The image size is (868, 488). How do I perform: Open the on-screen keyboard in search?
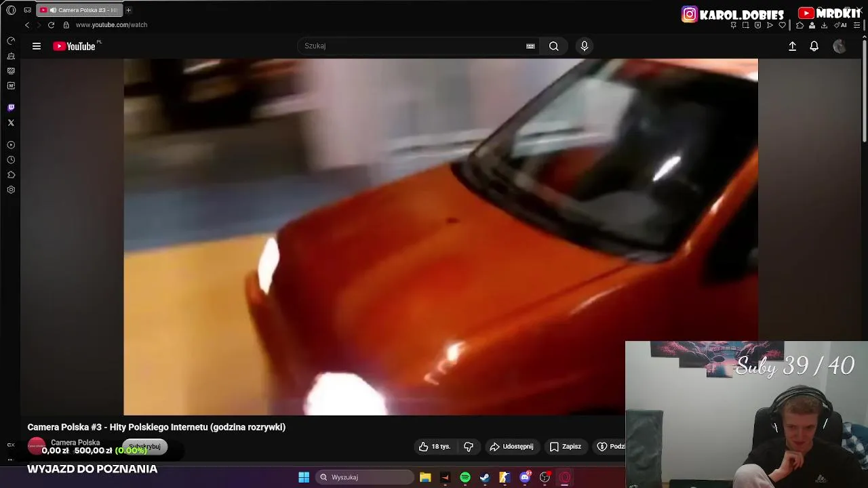click(x=530, y=46)
